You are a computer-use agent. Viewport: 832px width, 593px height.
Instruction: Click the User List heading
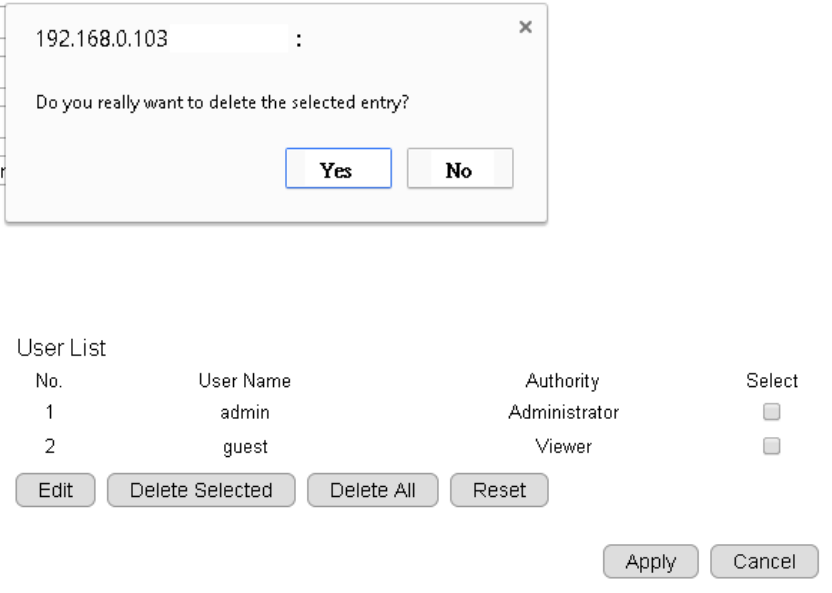coord(61,349)
